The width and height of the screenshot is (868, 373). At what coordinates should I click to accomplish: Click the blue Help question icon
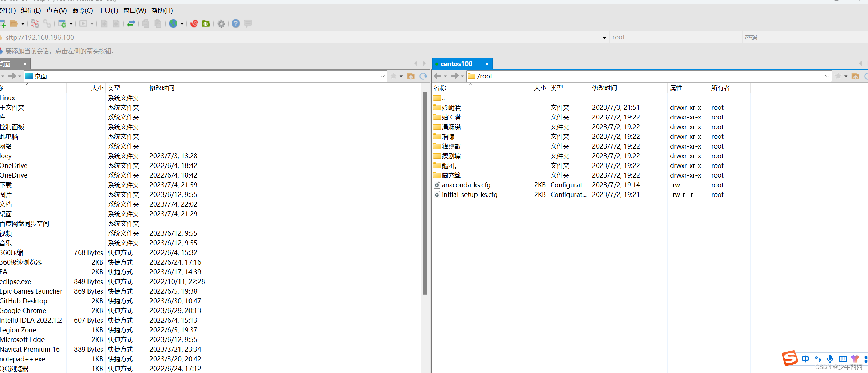236,23
